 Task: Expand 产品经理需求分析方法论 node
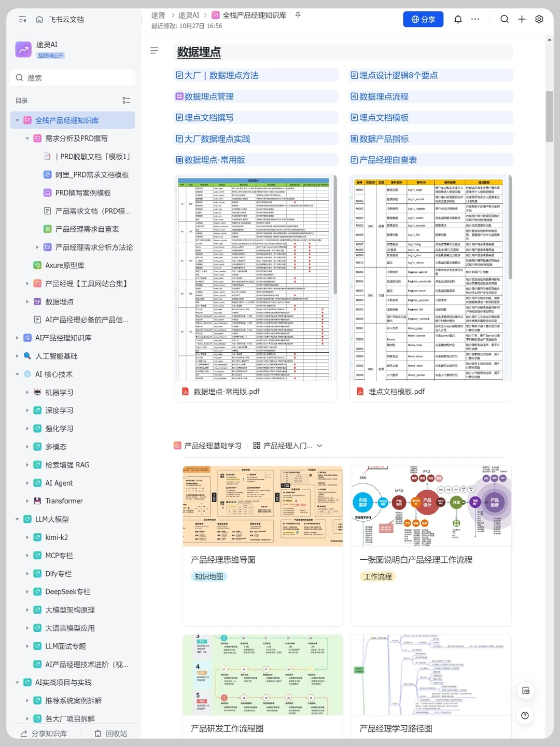(37, 247)
